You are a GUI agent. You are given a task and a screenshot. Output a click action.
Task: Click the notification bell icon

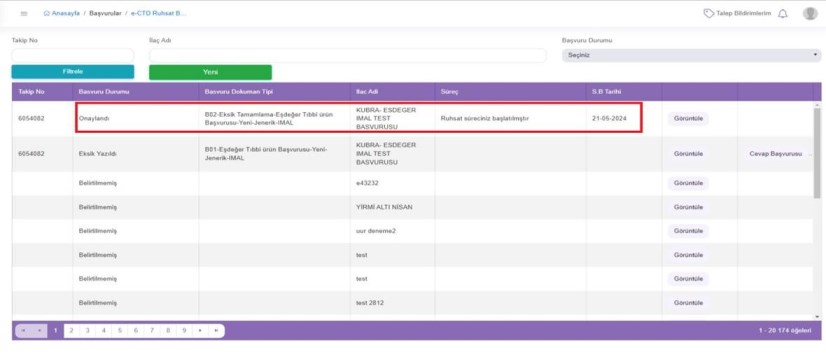pos(783,14)
